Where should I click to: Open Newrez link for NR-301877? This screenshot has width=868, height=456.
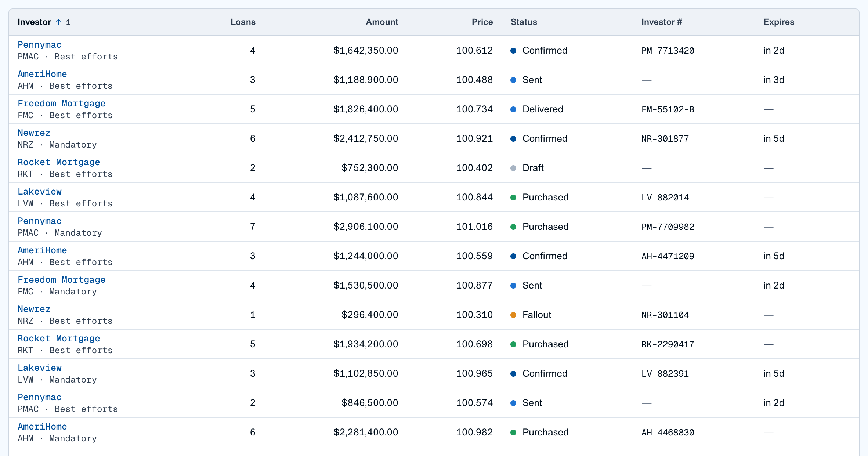pos(34,133)
